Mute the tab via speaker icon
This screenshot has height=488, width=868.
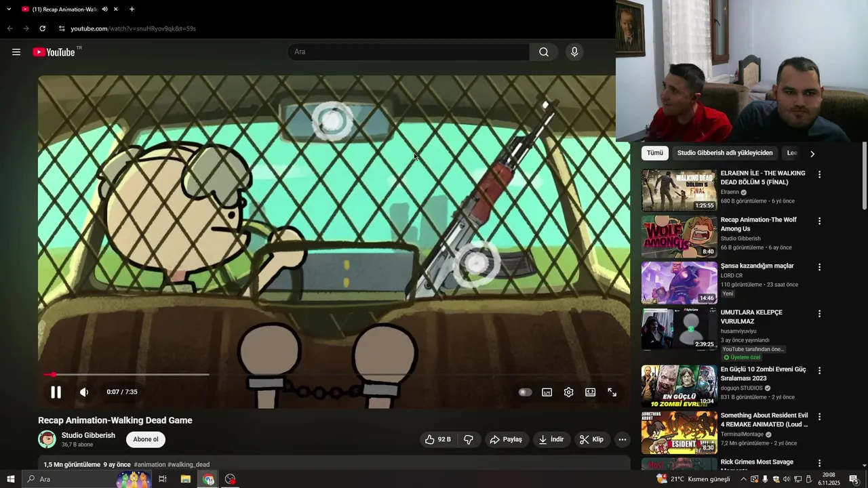tap(104, 9)
